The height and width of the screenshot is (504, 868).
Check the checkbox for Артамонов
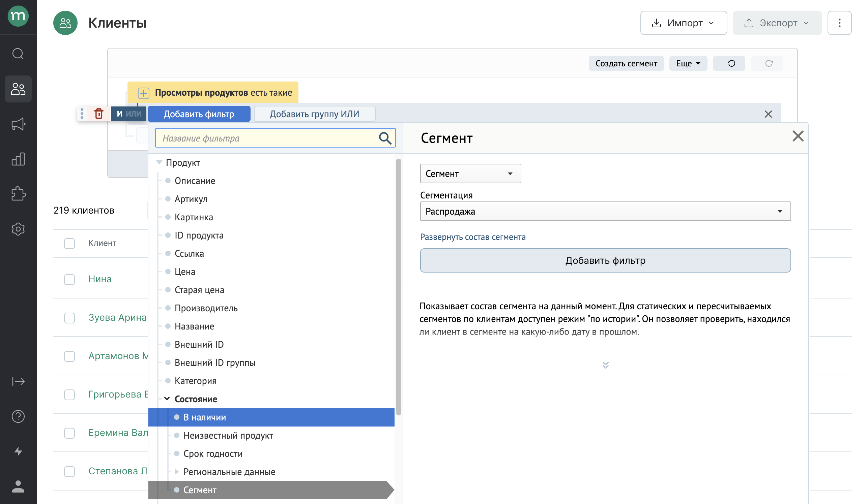coord(69,356)
